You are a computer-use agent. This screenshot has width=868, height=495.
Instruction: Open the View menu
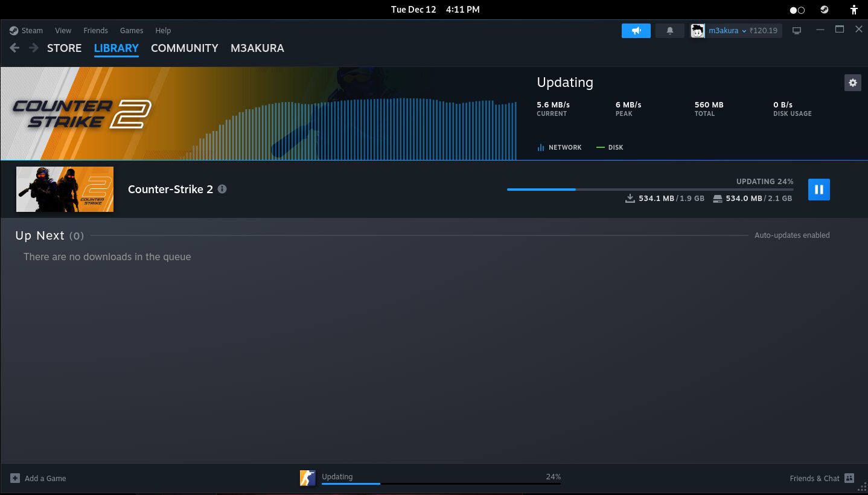[63, 30]
